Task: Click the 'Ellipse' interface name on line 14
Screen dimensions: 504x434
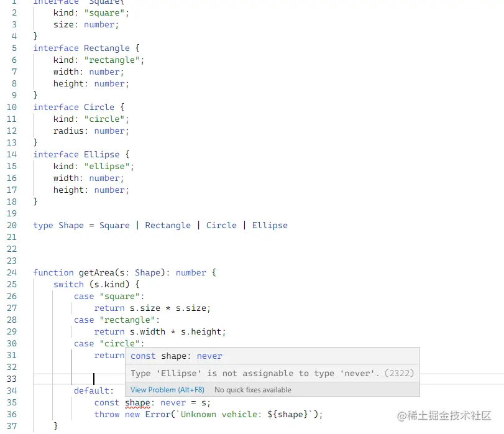Action: [x=101, y=154]
